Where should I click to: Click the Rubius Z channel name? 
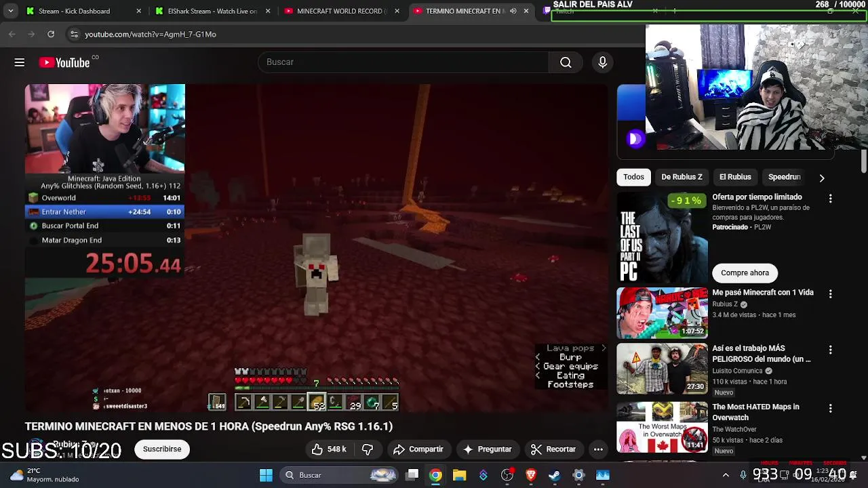724,304
